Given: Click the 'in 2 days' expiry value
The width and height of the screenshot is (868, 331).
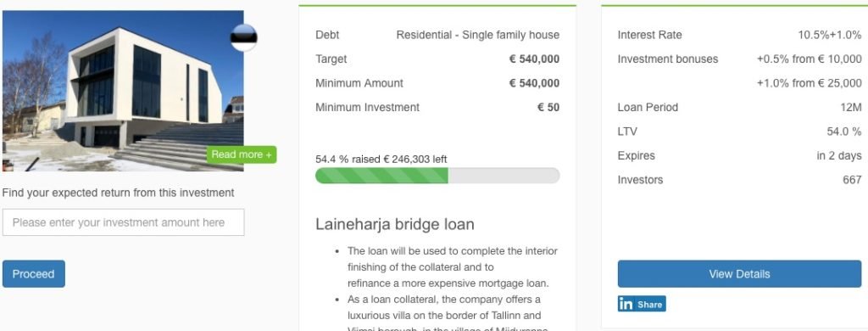Looking at the screenshot, I should tap(839, 156).
